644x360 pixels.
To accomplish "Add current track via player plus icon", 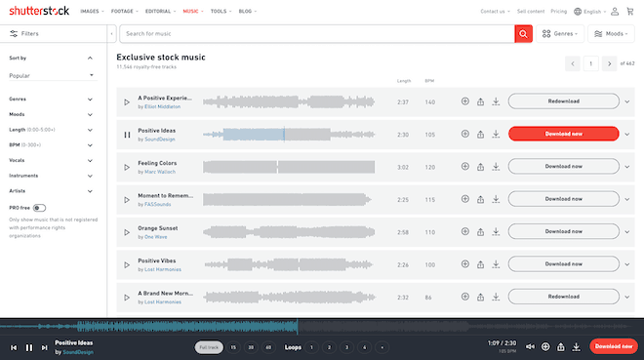I will coord(545,347).
